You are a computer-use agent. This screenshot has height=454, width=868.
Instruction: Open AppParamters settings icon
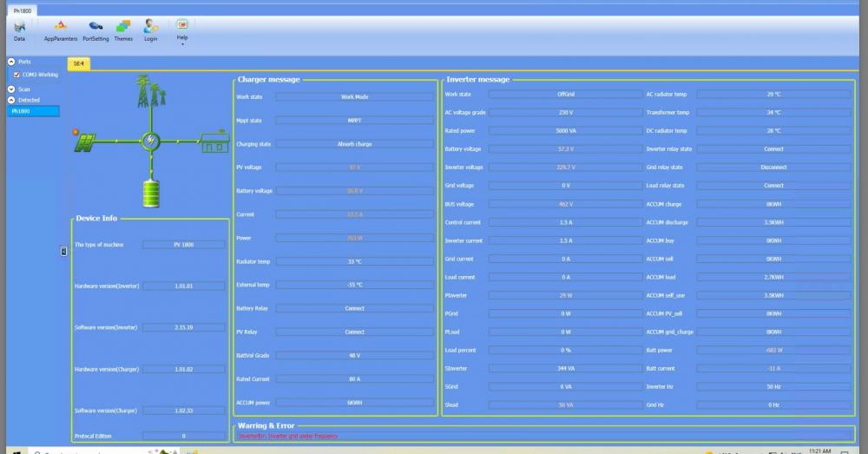(x=61, y=25)
